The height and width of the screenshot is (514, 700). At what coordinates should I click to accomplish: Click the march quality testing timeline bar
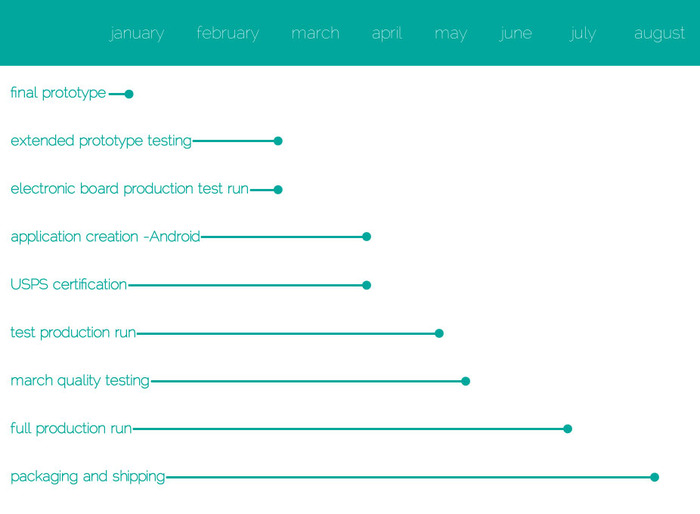(x=306, y=381)
